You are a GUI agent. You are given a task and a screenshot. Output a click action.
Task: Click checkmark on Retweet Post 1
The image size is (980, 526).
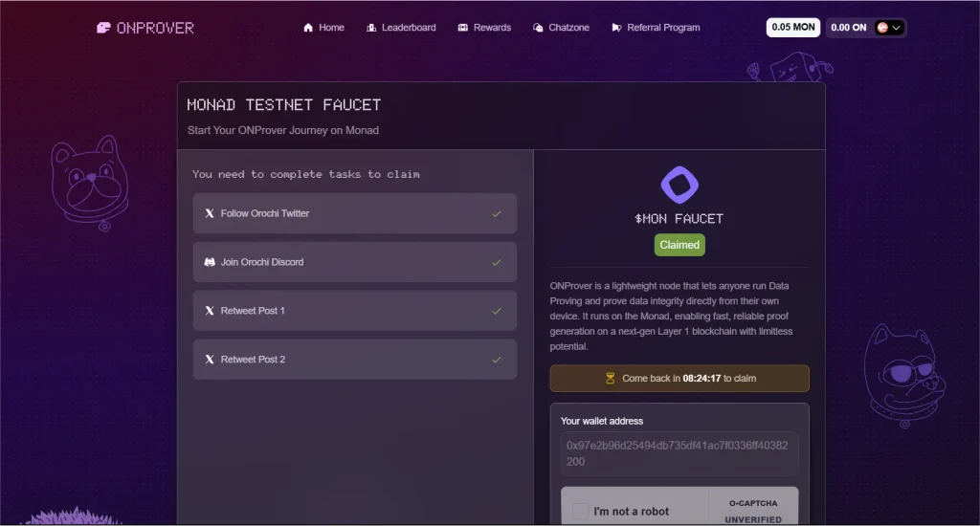(x=497, y=311)
